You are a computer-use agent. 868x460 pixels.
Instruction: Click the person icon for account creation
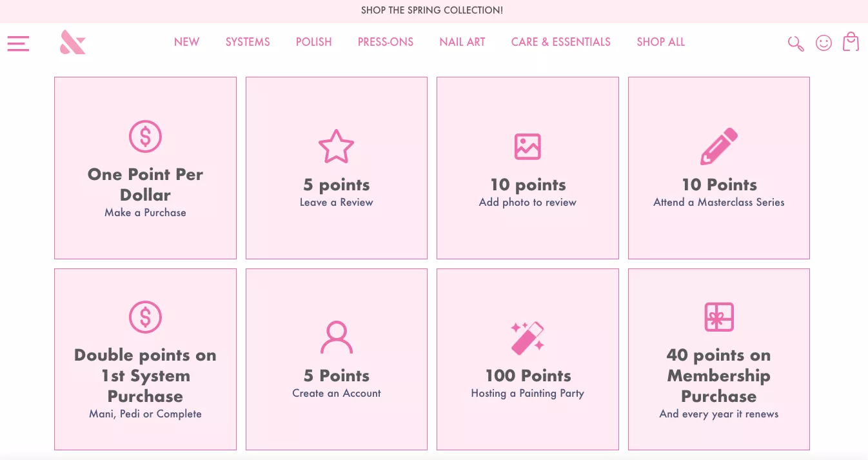(336, 337)
